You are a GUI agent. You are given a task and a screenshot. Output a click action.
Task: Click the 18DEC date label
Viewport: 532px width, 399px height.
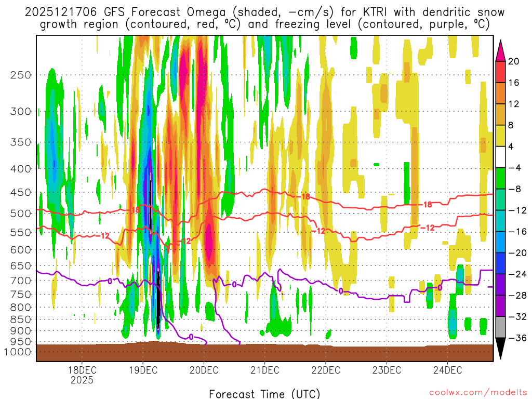point(82,370)
